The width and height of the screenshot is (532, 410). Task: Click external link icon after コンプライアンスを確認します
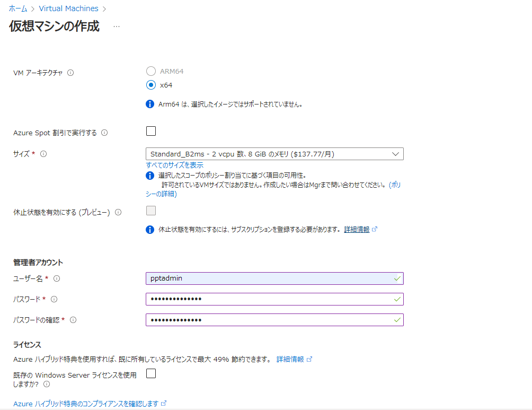point(164,404)
